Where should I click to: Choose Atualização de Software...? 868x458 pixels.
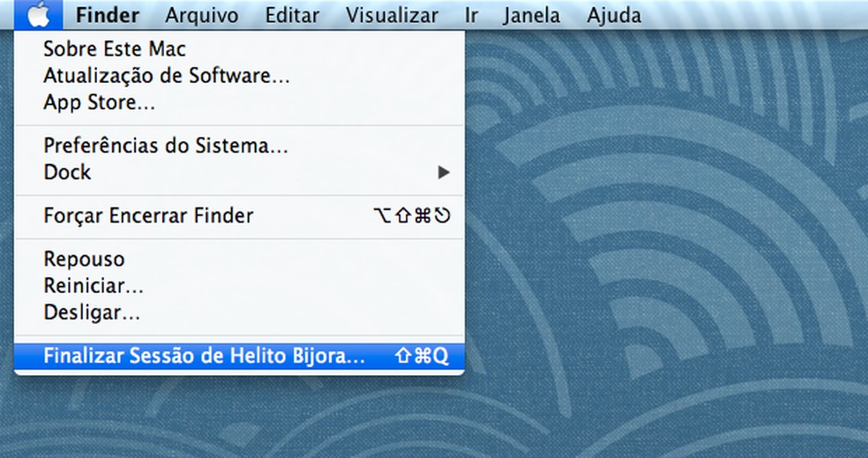pos(239,75)
